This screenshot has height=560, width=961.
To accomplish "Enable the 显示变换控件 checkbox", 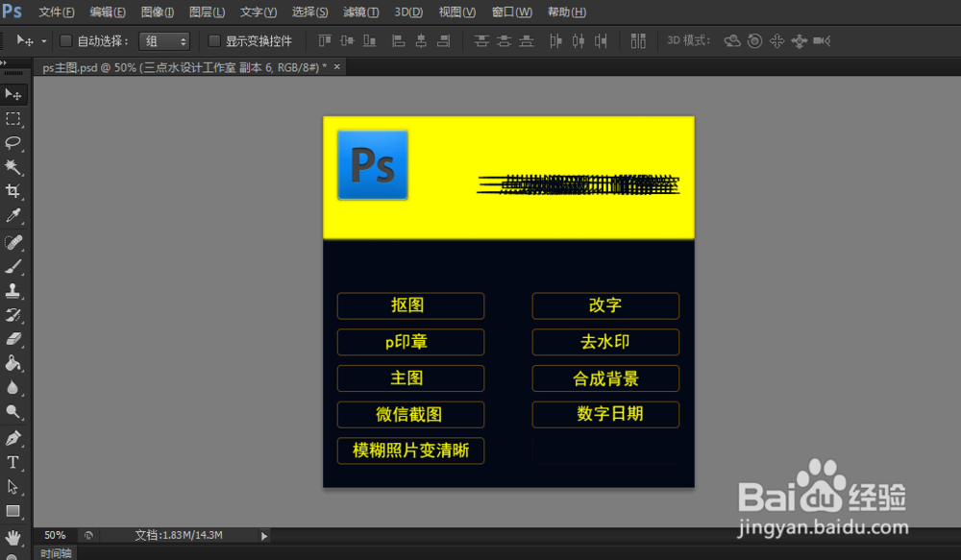I will click(x=214, y=41).
